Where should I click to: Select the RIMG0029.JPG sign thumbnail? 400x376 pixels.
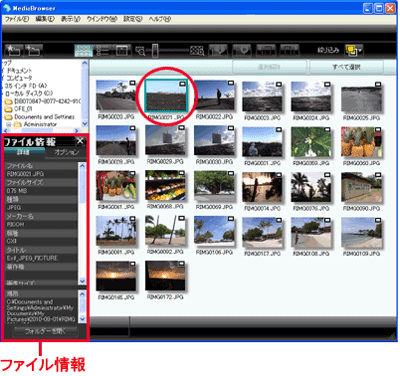coord(165,140)
